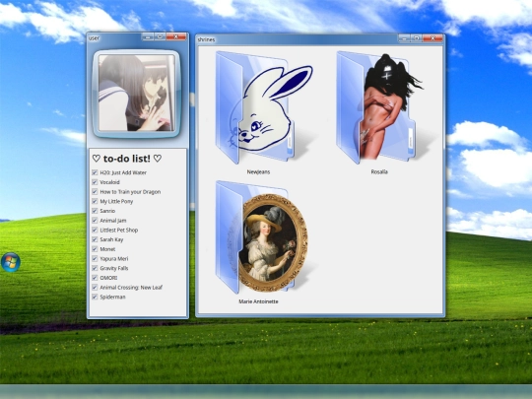Uncheck the Vocaloid checkbox
Image resolution: width=532 pixels, height=399 pixels.
tap(95, 182)
